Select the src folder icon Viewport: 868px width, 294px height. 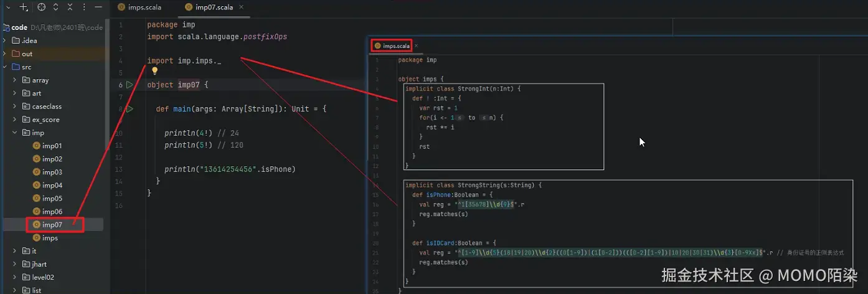tap(16, 67)
